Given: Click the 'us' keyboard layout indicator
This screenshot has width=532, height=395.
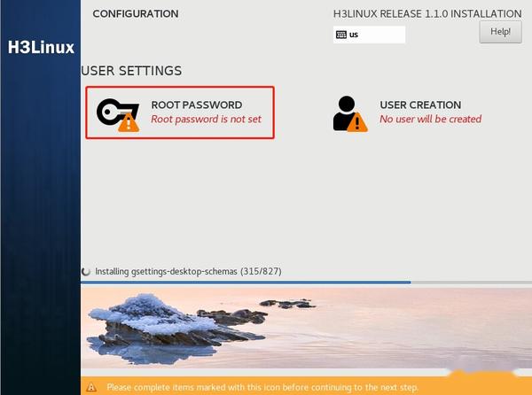Looking at the screenshot, I should tap(369, 35).
